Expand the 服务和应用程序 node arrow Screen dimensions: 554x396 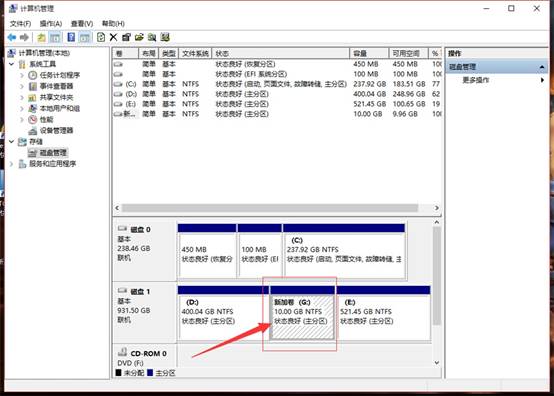[x=12, y=164]
